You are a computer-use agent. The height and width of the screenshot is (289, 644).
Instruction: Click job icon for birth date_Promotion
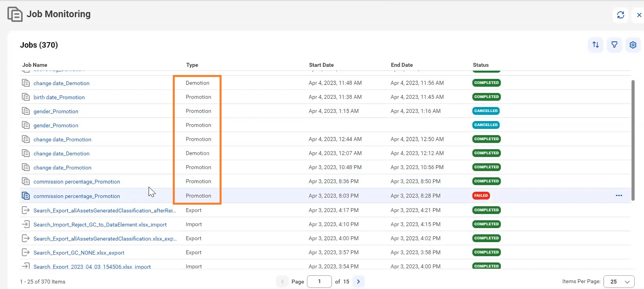coord(26,97)
